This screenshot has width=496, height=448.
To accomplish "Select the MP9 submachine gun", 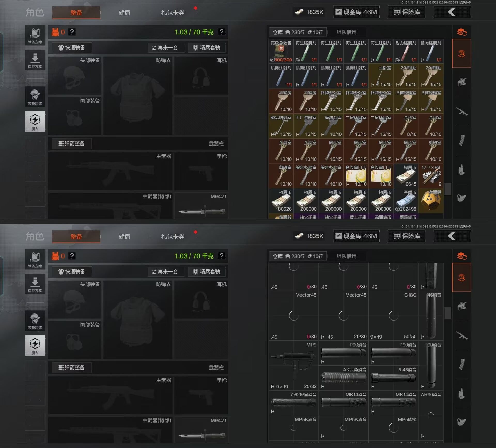I will 293,365.
